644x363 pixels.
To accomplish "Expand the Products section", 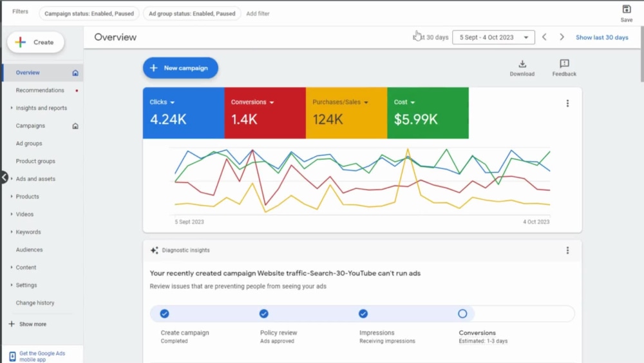I will click(12, 197).
